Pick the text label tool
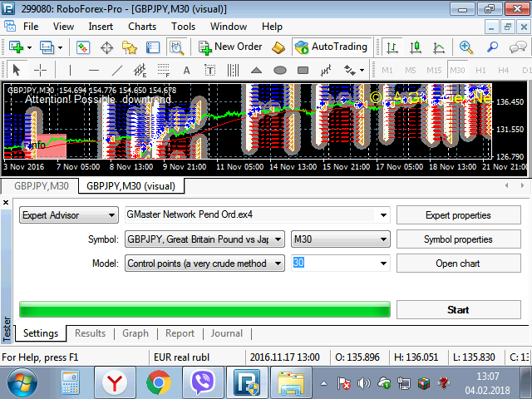 186,70
